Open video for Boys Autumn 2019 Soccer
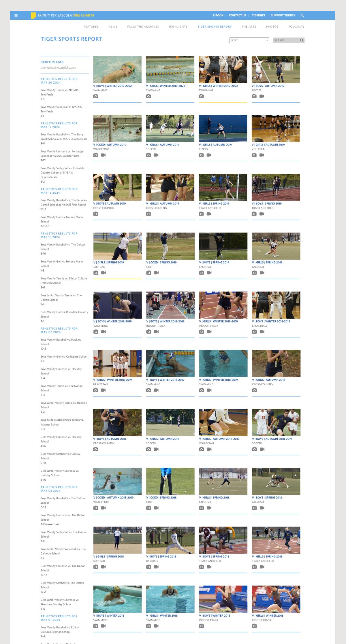Image resolution: width=346 pixels, height=644 pixels. tap(262, 96)
